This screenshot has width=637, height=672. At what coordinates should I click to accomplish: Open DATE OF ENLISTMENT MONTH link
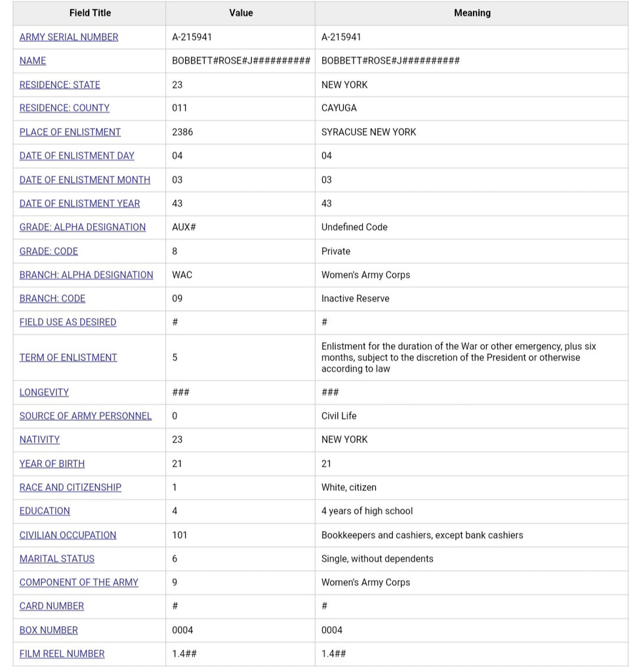(85, 180)
